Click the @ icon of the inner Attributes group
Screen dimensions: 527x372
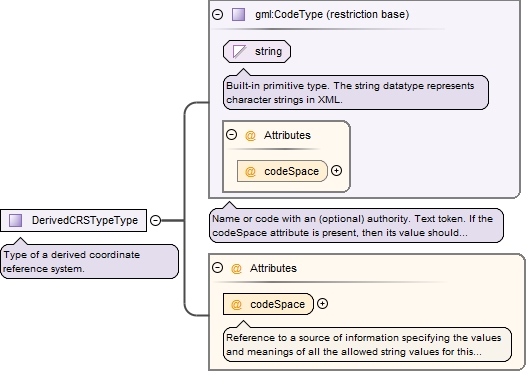pyautogui.click(x=250, y=135)
